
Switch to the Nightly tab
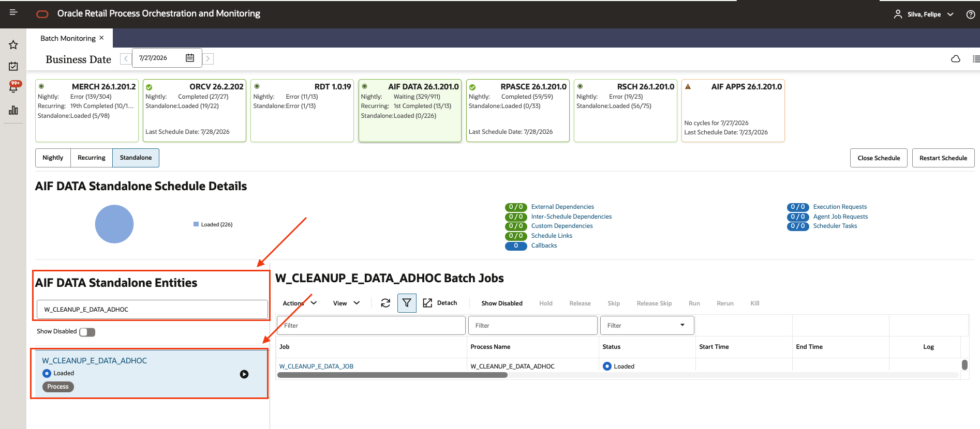tap(53, 158)
